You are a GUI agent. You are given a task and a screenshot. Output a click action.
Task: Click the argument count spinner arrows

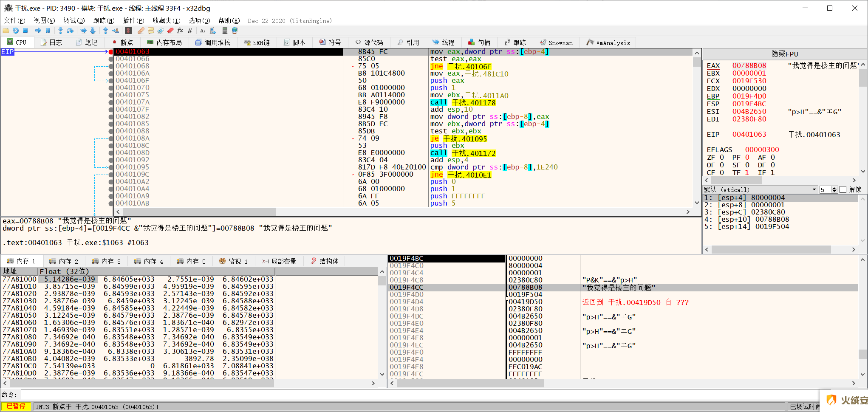834,190
